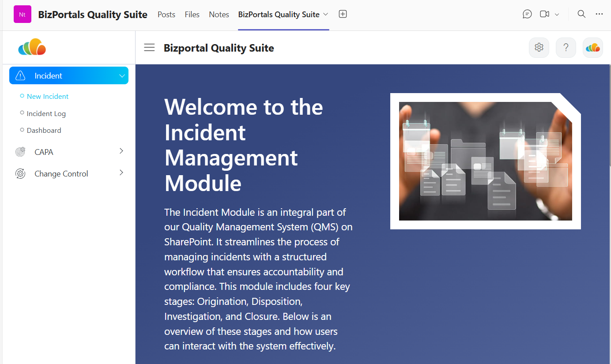Open the Notes tab
The width and height of the screenshot is (611, 364).
(x=219, y=15)
